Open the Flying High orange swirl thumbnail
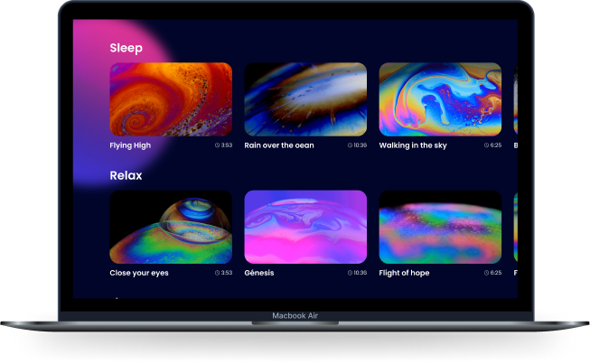The image size is (590, 364). coord(171,99)
